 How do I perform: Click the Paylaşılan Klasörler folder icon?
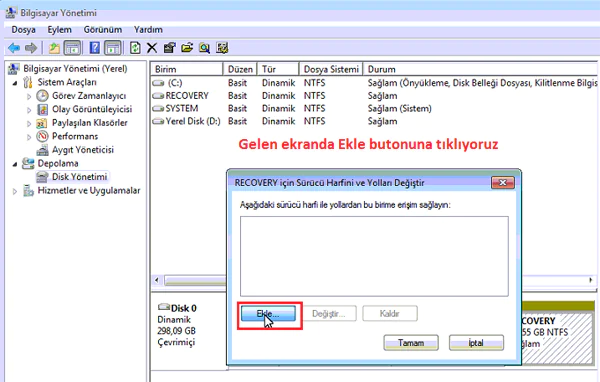click(x=42, y=123)
